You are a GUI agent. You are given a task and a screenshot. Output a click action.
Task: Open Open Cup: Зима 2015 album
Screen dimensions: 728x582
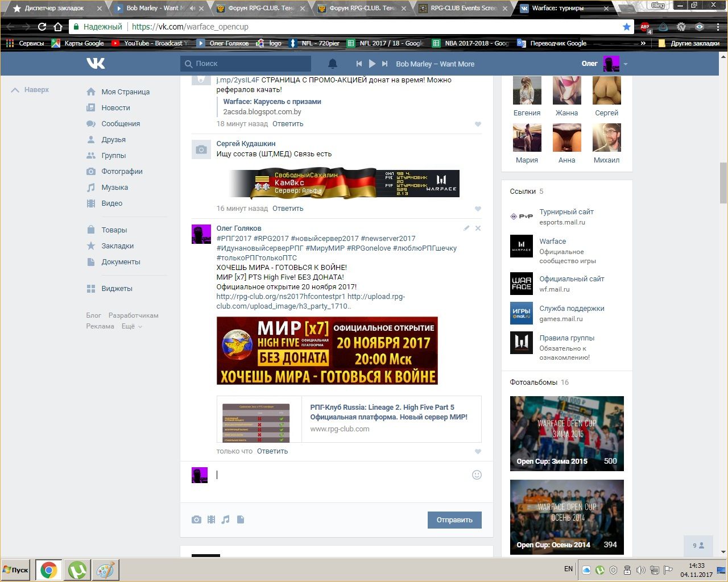[566, 433]
